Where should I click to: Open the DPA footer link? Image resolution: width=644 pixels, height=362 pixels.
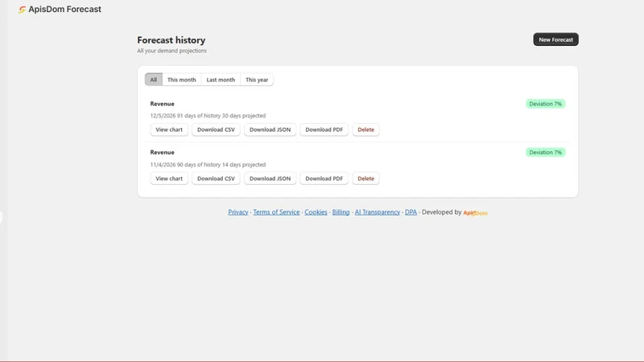411,212
